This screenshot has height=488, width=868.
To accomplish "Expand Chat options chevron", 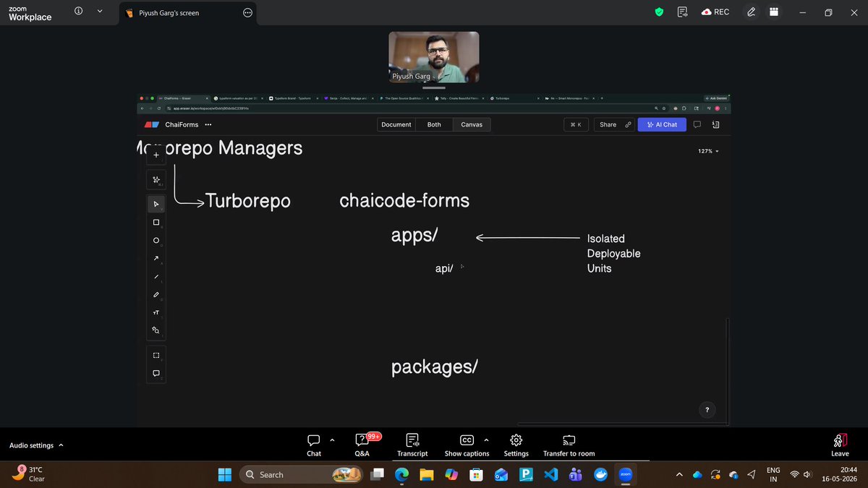I will tap(332, 439).
